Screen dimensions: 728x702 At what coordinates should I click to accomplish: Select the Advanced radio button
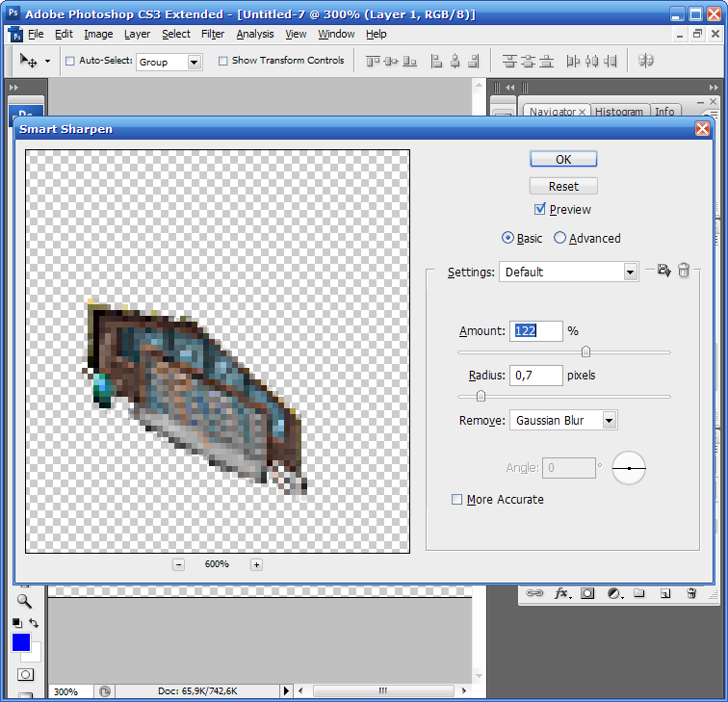tap(559, 238)
